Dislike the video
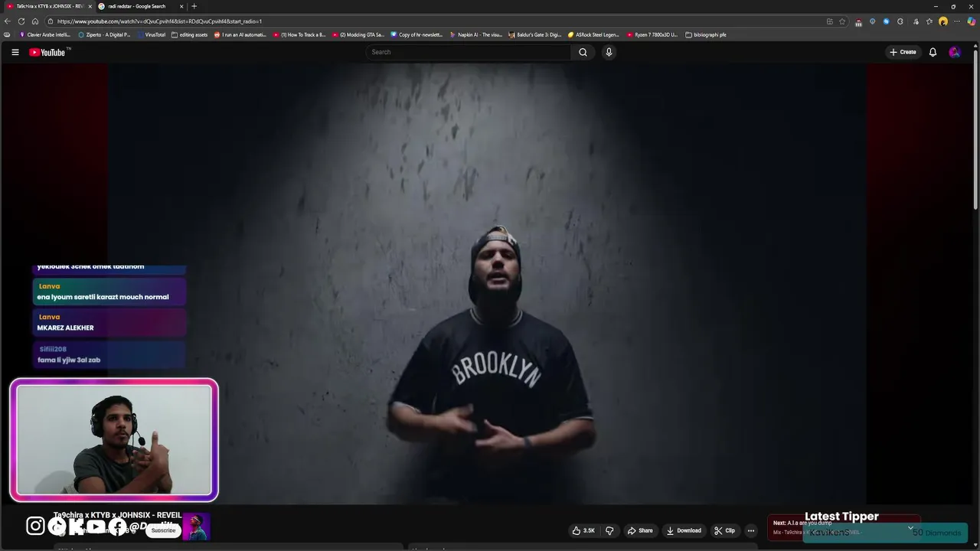980x551 pixels. pos(609,530)
